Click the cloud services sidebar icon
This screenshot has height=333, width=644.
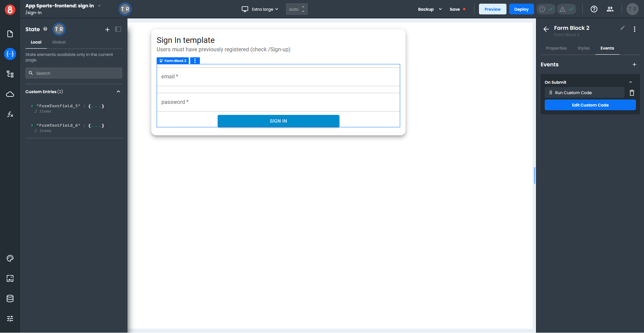tap(10, 94)
